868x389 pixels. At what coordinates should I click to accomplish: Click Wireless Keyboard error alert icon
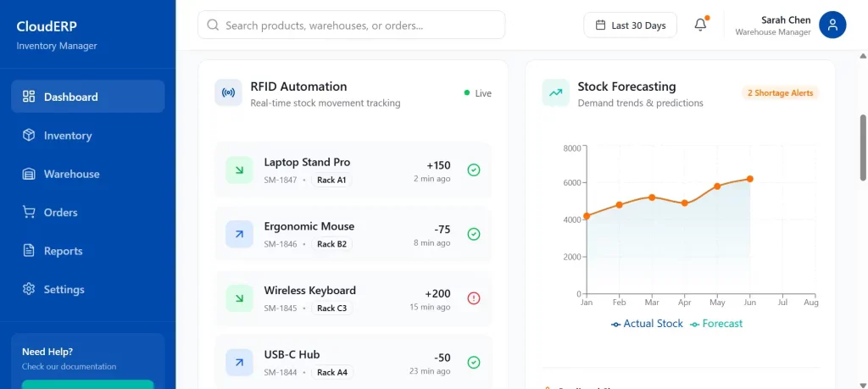473,298
